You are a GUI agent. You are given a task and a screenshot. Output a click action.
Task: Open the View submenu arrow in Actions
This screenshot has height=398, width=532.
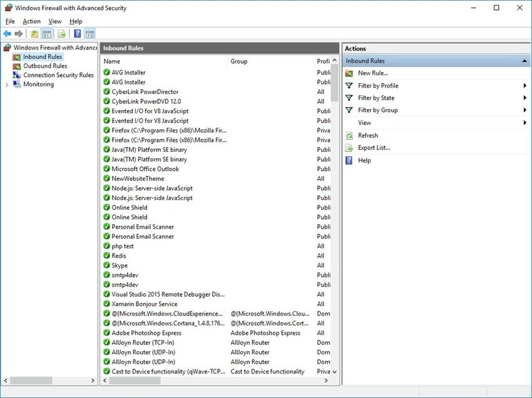(x=525, y=123)
